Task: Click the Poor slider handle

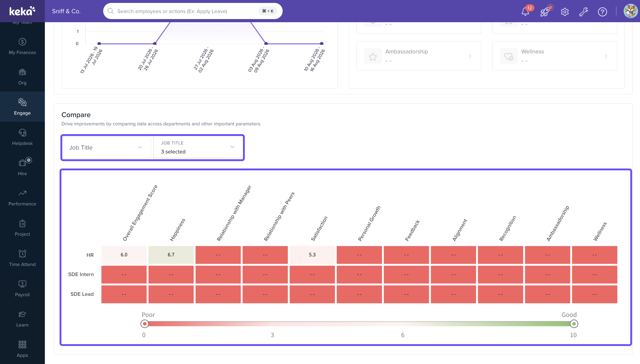Action: [x=144, y=324]
